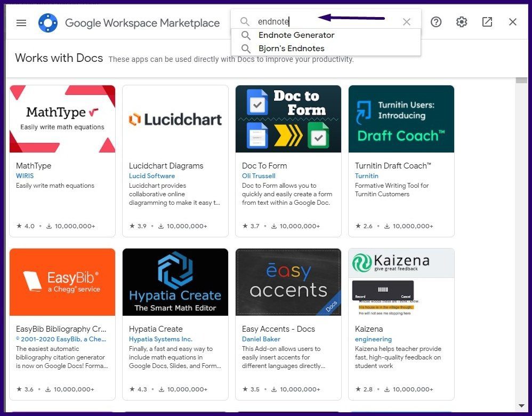Screen dimensions: 532x416
Task: Click the Google Workspace Marketplace logo
Action: tap(48, 23)
